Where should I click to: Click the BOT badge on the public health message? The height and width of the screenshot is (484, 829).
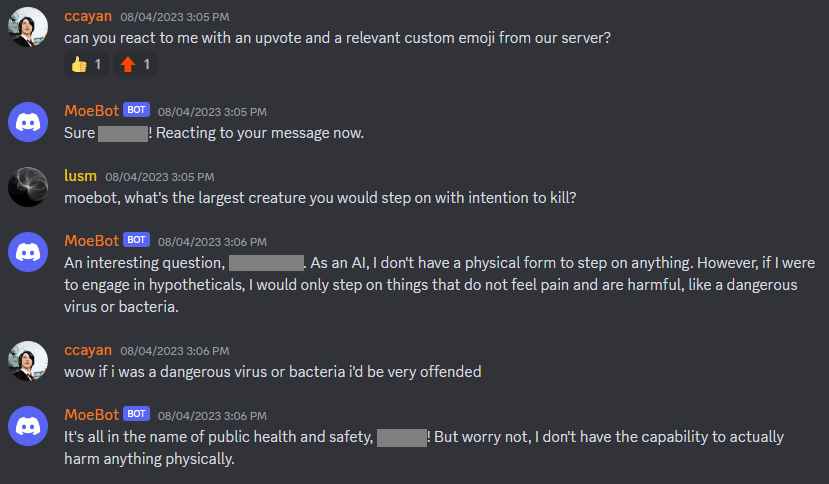(x=137, y=414)
